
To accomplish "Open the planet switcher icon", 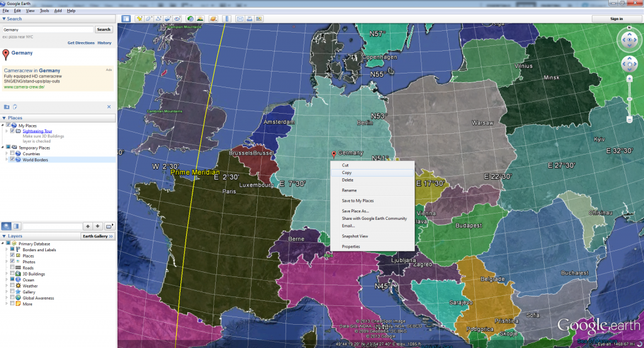I will click(x=213, y=19).
